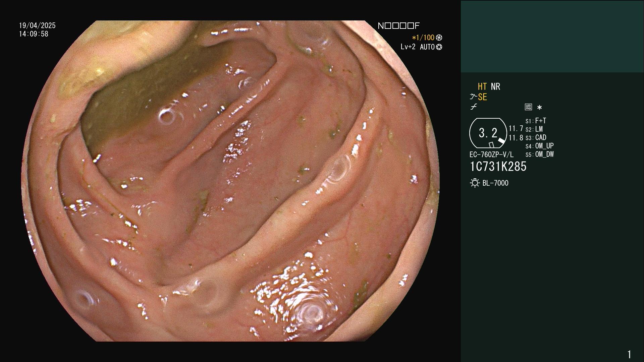Screen dimensions: 644x362
Task: Click the scope model EC-760ZP-V/L
Action: 491,155
